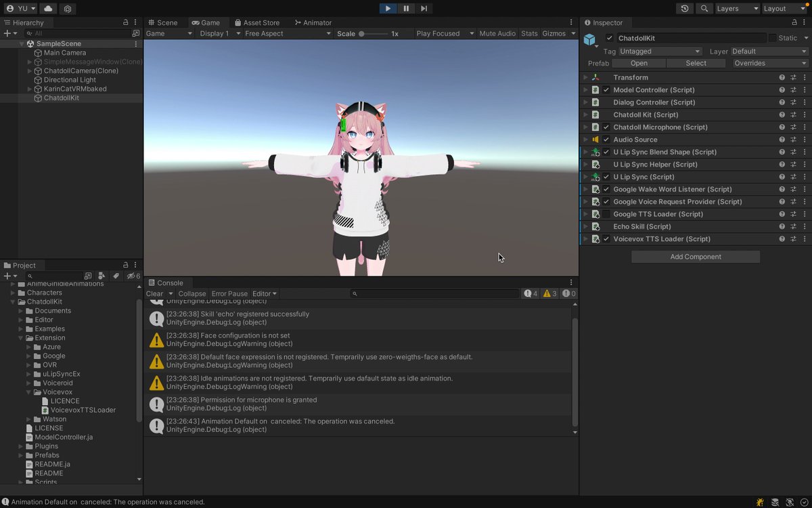
Task: Open Unity version control history icon
Action: point(685,9)
